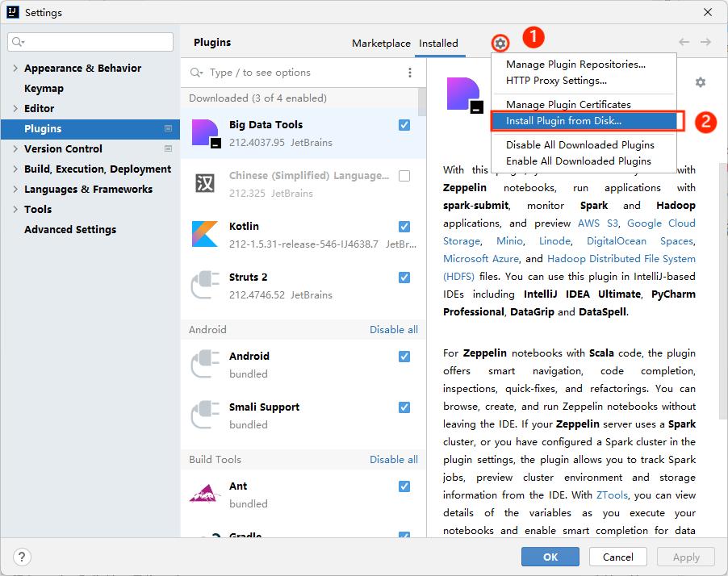Expand Languages & Frameworks node

click(x=15, y=189)
